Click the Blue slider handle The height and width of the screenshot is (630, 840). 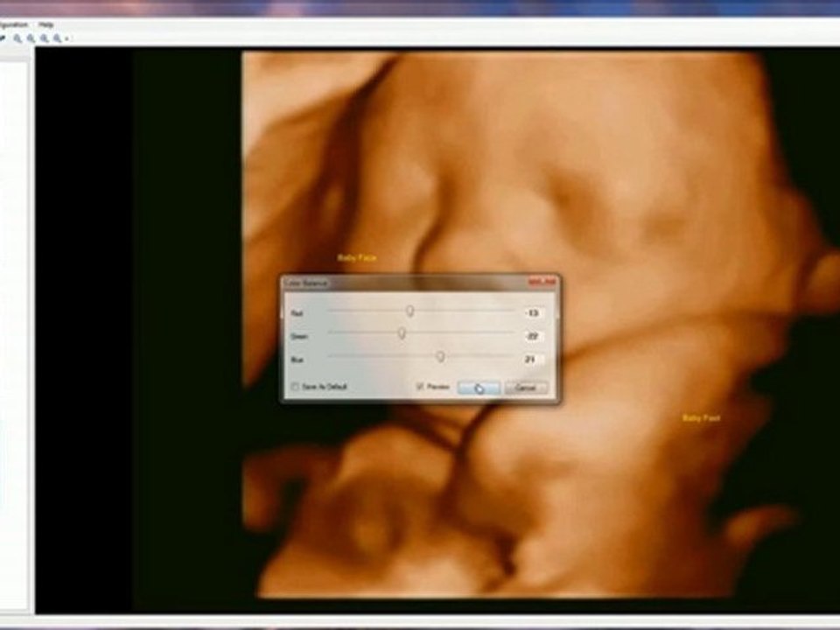[x=440, y=357]
